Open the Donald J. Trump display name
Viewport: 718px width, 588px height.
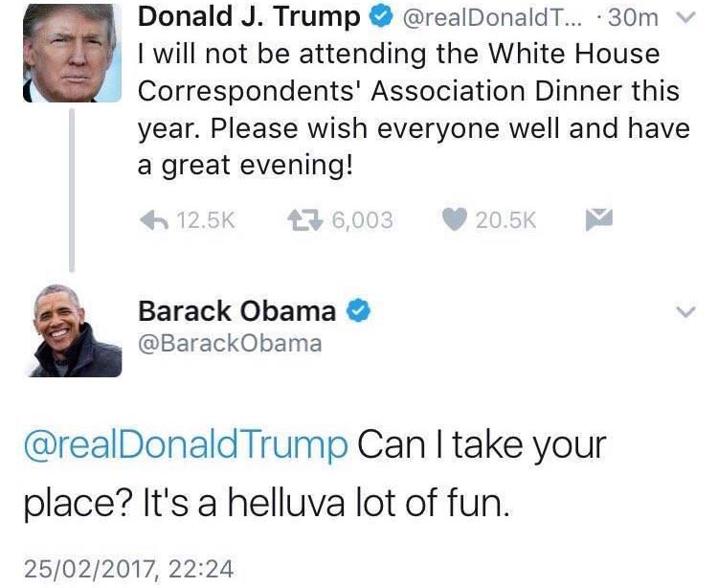coord(249,16)
